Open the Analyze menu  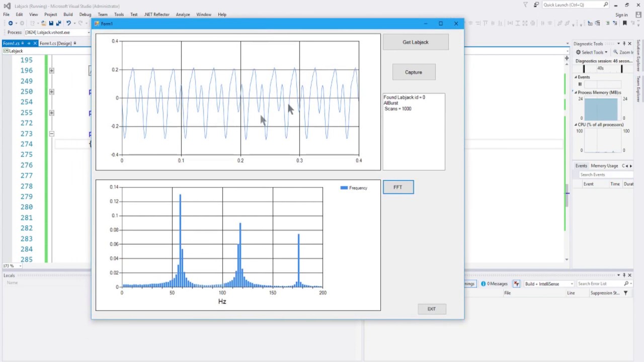coord(183,15)
